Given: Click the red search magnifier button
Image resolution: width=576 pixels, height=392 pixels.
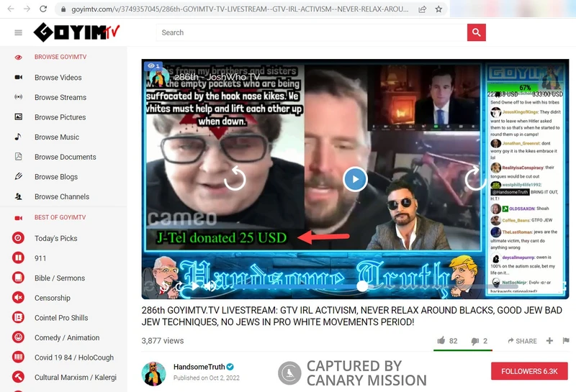Looking at the screenshot, I should point(476,32).
